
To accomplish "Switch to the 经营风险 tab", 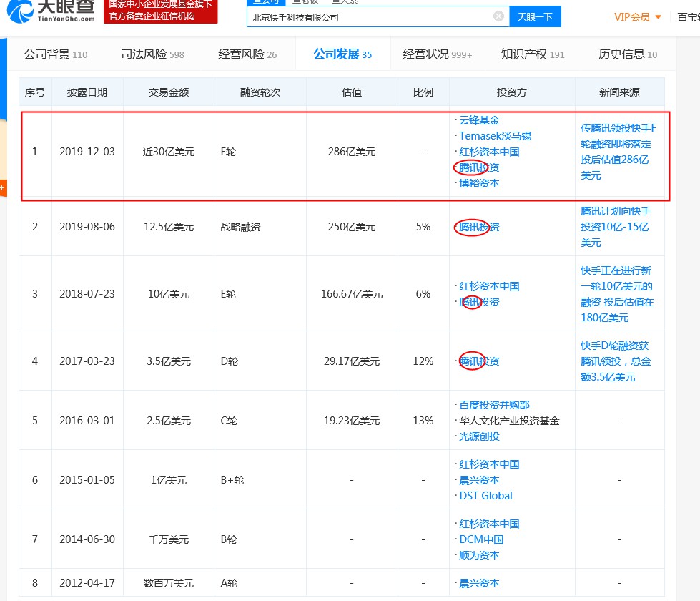I will point(247,54).
